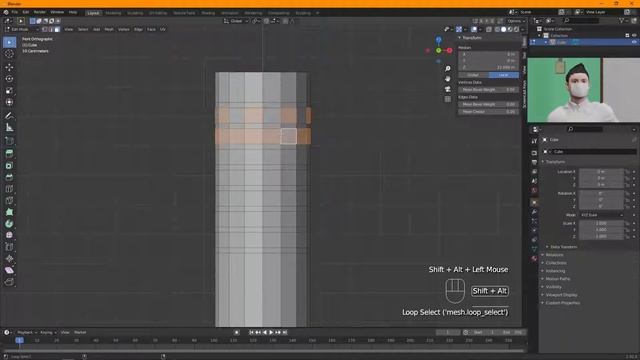This screenshot has width=640, height=360.
Task: Select the Smooth tool
Action: (9, 235)
